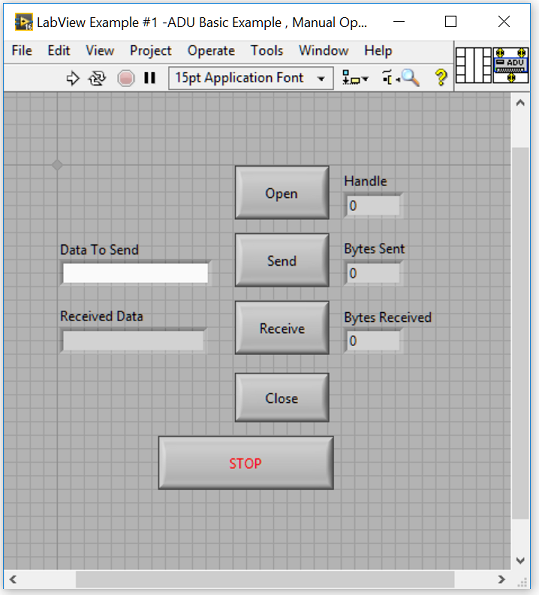Open the Operate menu

click(x=211, y=50)
